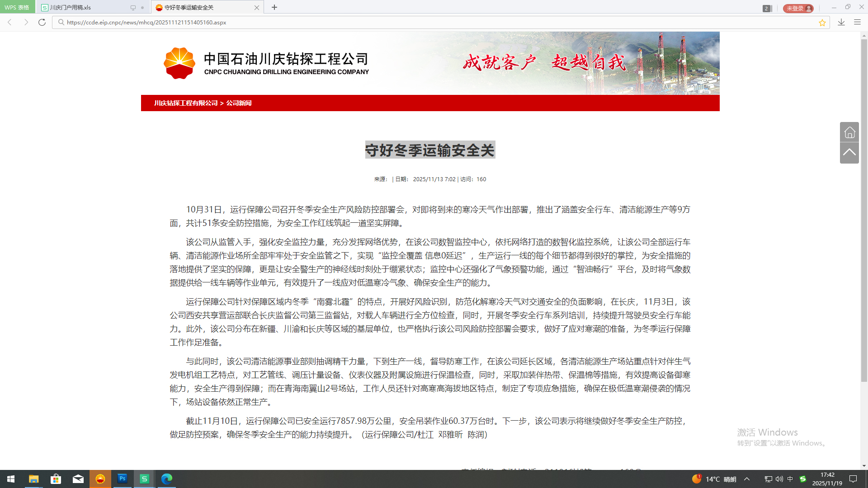Open the browser hamburger menu
Viewport: 868px width, 488px height.
click(x=857, y=22)
